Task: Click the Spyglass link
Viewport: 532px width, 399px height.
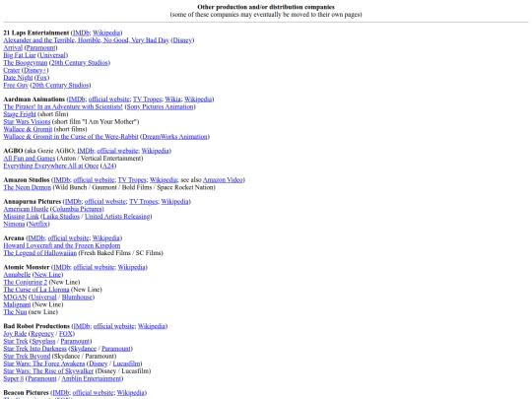Action: [x=43, y=342]
